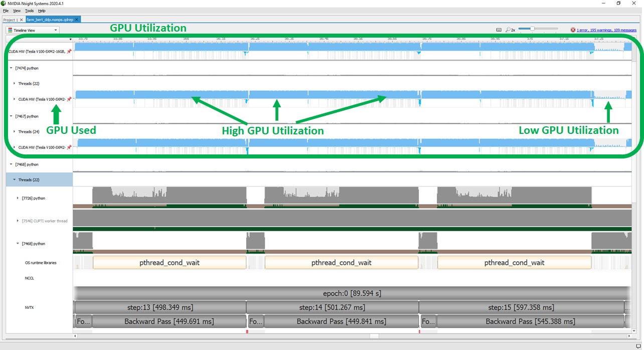Select the NVTX row label

(x=29, y=307)
